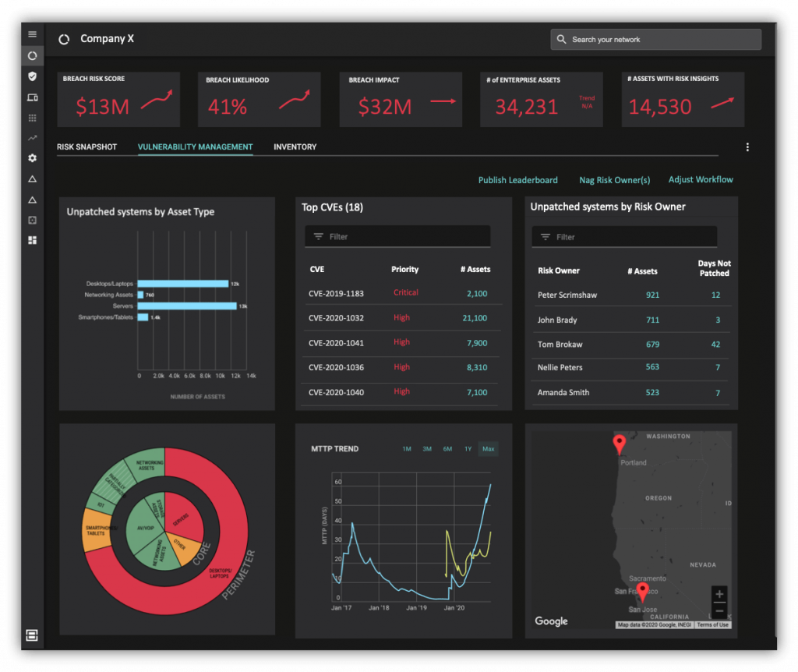
Task: Open the dotted grid icon in sidebar
Action: (x=32, y=118)
